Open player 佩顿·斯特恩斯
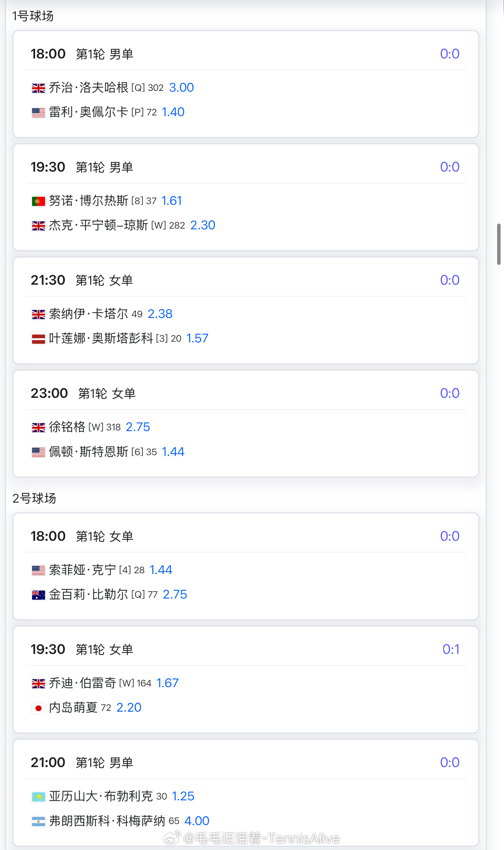504x850 pixels. click(x=89, y=452)
